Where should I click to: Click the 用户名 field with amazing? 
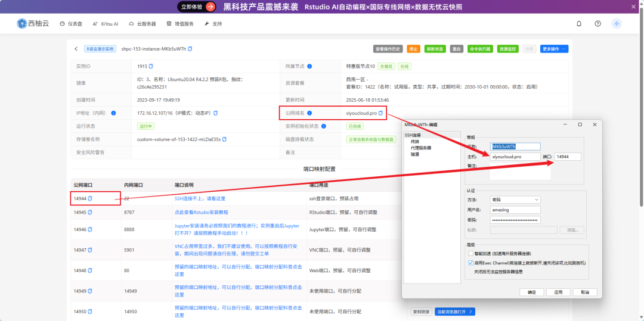515,210
